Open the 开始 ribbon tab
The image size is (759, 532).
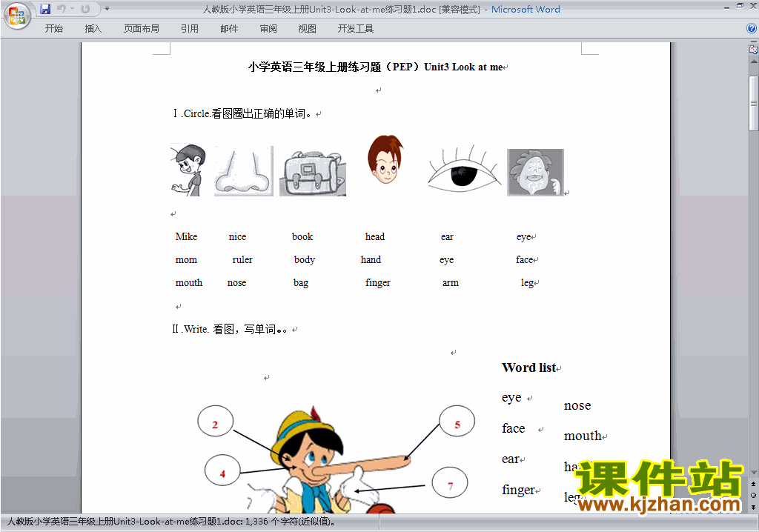click(x=53, y=29)
